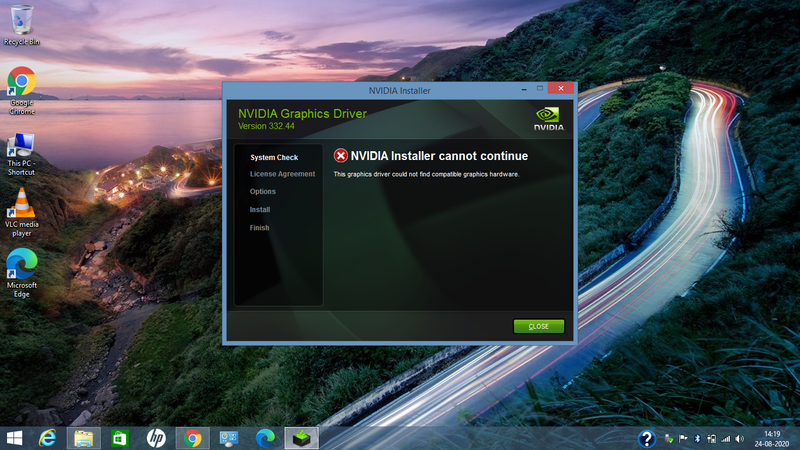Select the This PC - Shortcut desktop icon
Screen dimensions: 800x450
pos(21,154)
